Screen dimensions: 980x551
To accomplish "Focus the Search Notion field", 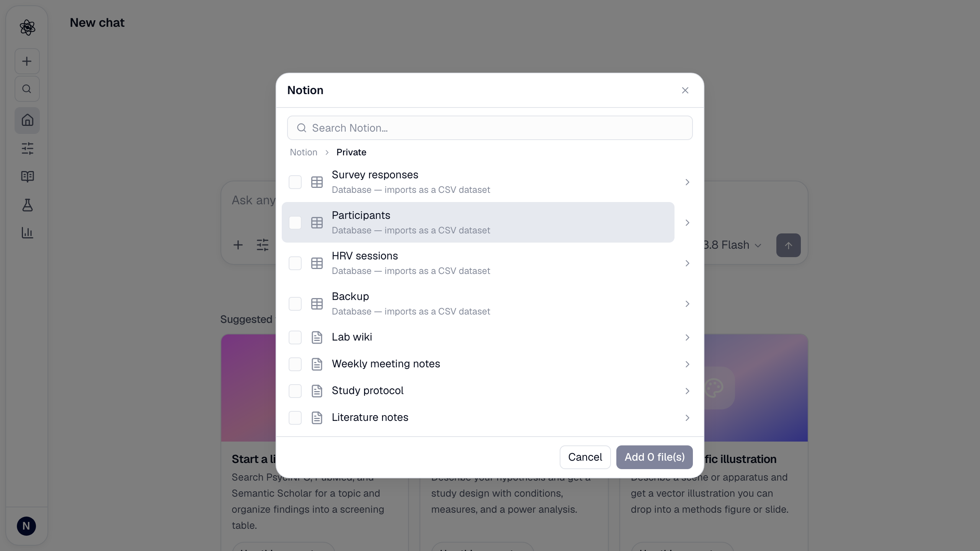I will pyautogui.click(x=490, y=128).
